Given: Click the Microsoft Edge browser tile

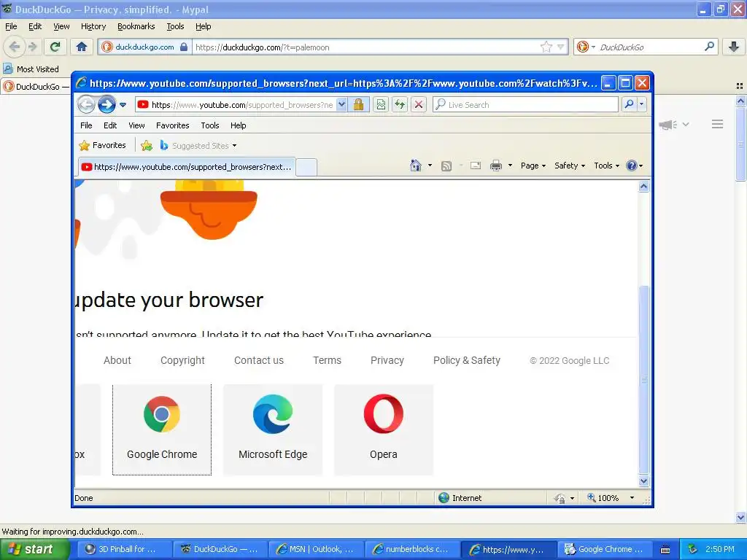Looking at the screenshot, I should (x=273, y=429).
